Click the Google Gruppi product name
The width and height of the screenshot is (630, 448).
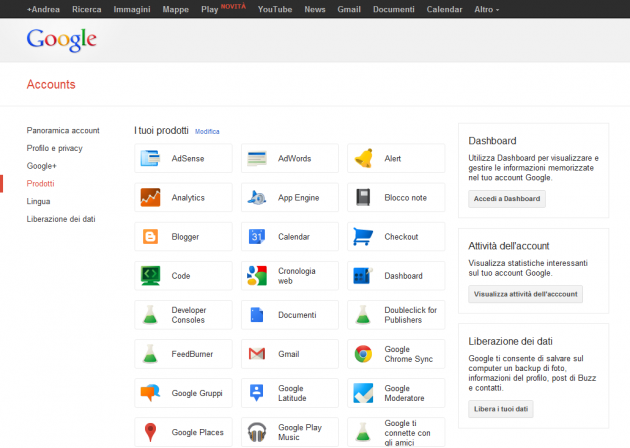coord(197,393)
